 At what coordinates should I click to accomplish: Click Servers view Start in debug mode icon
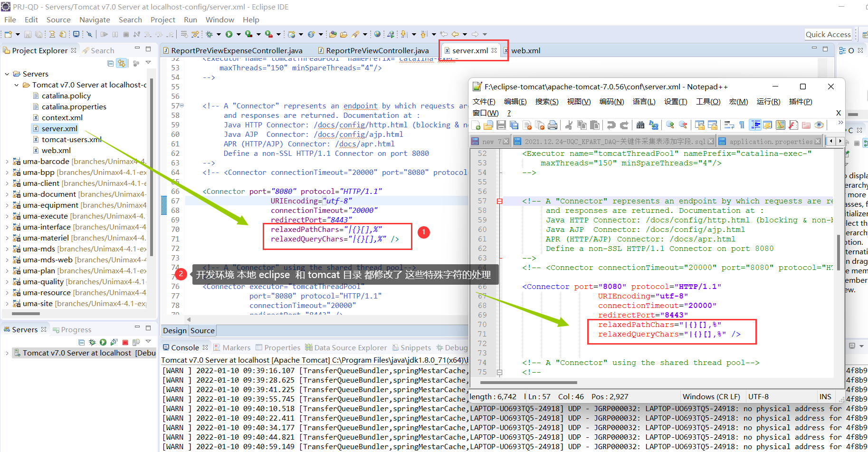[x=92, y=342]
